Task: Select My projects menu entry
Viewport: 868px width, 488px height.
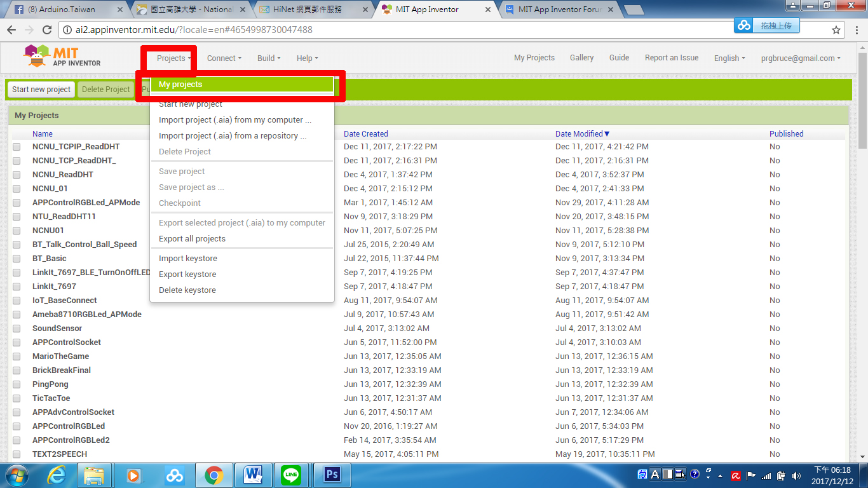Action: click(242, 85)
